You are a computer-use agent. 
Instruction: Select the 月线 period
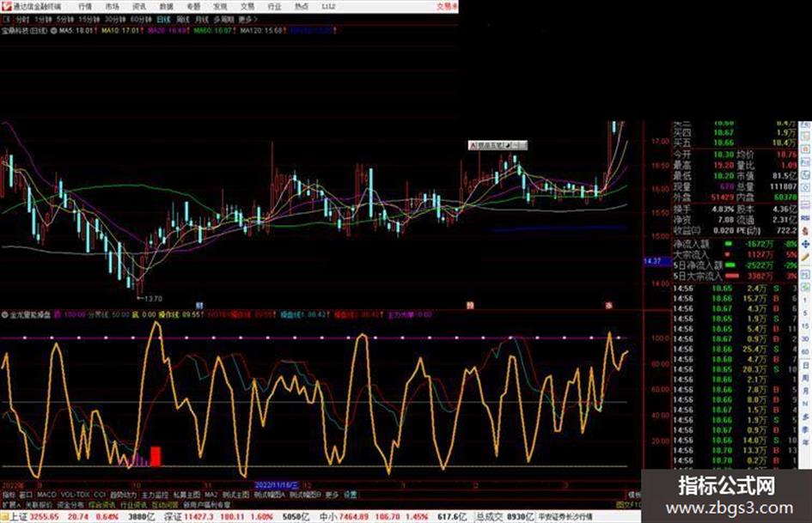(201, 19)
